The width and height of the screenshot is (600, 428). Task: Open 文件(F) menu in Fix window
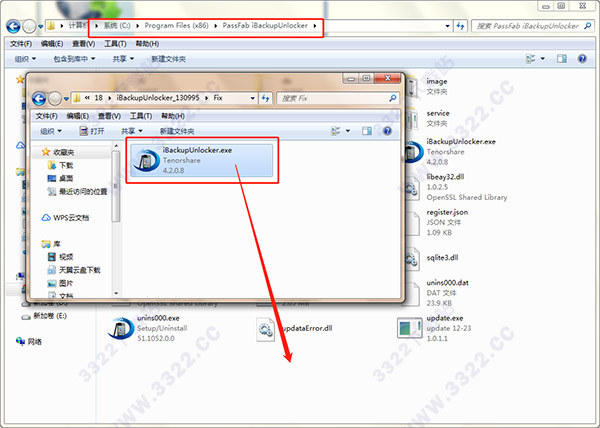46,116
